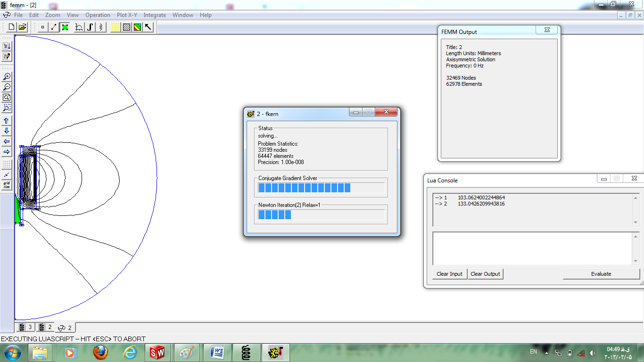This screenshot has width=644, height=362.
Task: Toggle the dotted grid display button
Action: [x=7, y=164]
